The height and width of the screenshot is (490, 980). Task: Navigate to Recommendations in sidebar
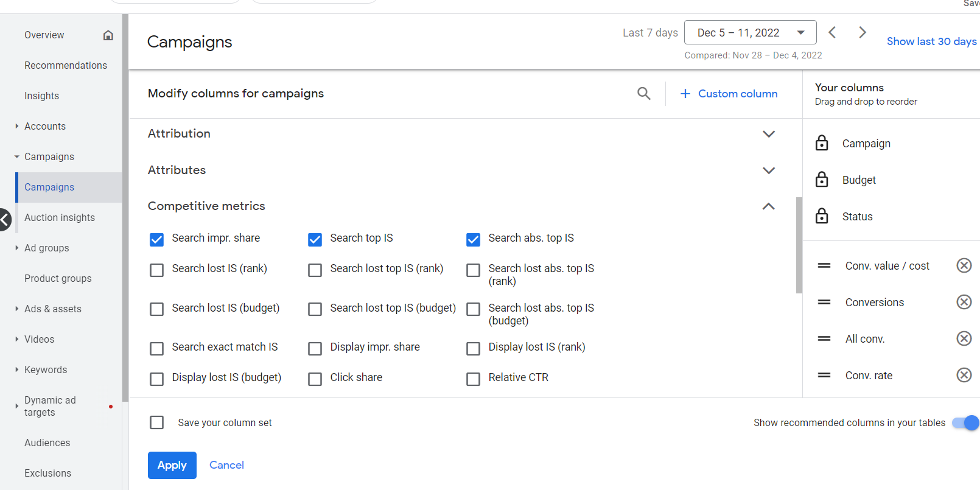[66, 66]
